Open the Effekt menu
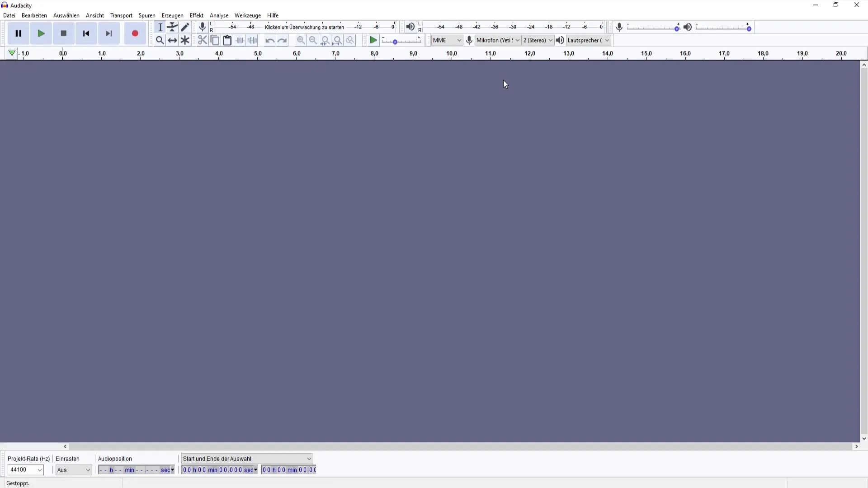 pos(196,15)
